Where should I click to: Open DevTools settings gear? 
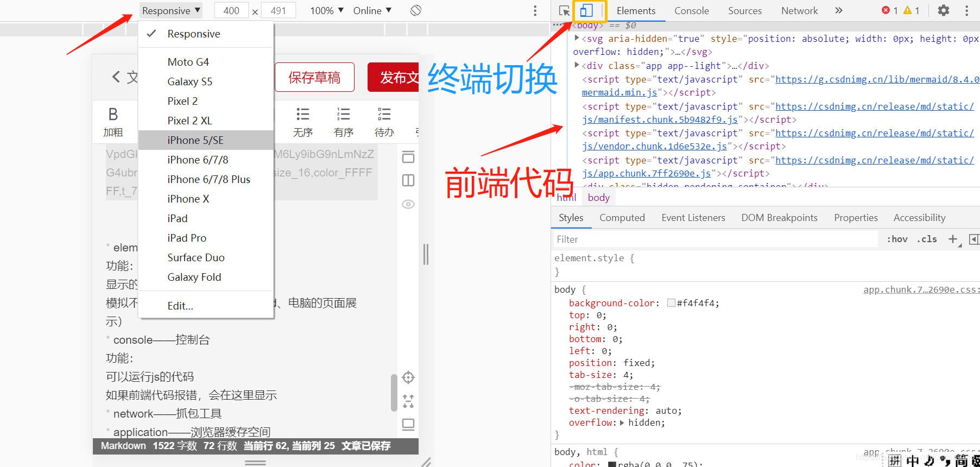point(944,10)
